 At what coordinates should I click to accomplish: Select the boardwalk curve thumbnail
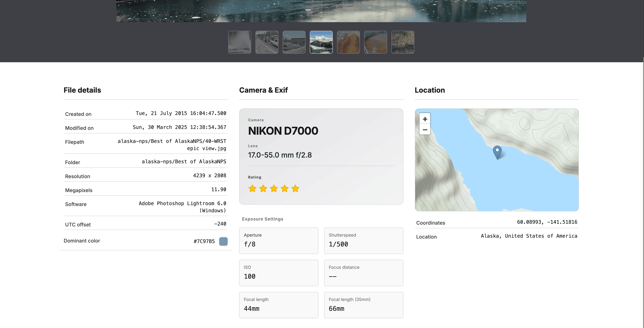pos(375,42)
